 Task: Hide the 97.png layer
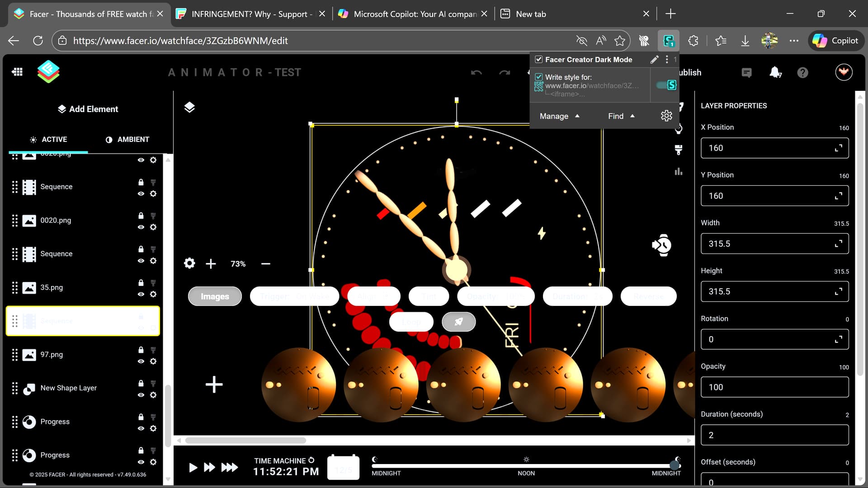click(x=141, y=361)
